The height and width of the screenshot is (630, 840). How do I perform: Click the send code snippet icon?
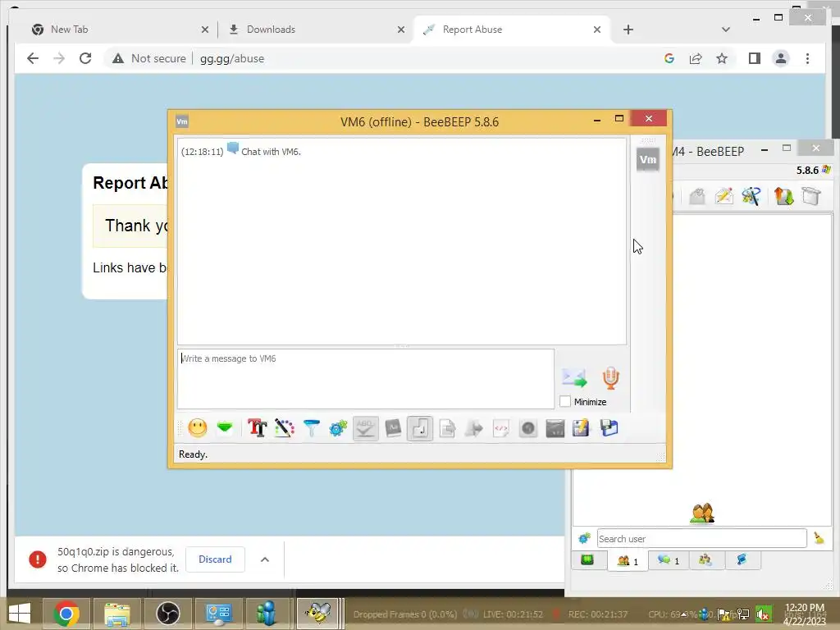(x=501, y=428)
